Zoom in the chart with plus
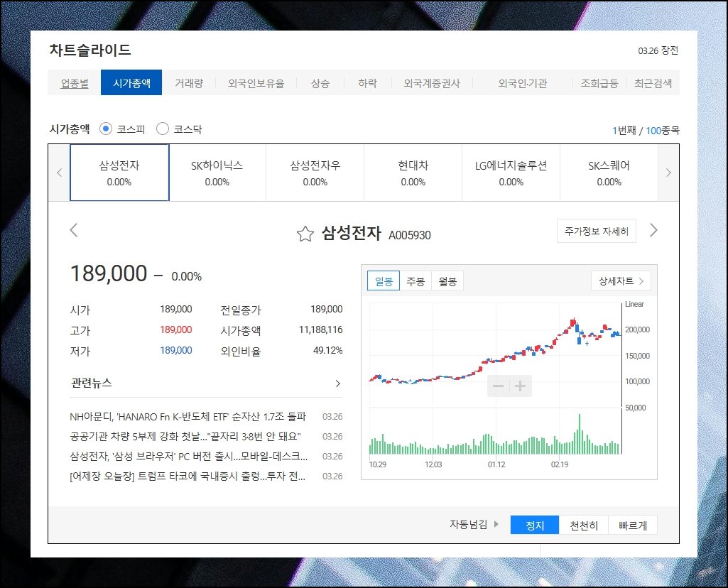The image size is (728, 588). 521,386
